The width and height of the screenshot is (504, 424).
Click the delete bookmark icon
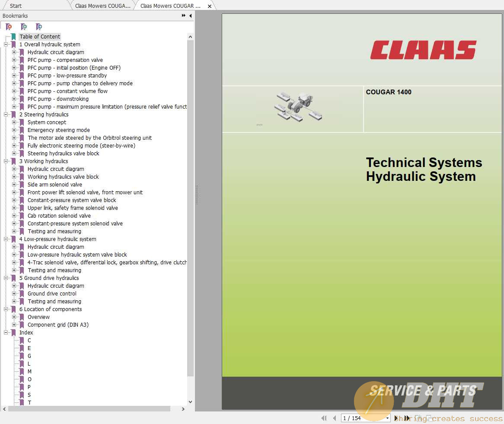9,27
